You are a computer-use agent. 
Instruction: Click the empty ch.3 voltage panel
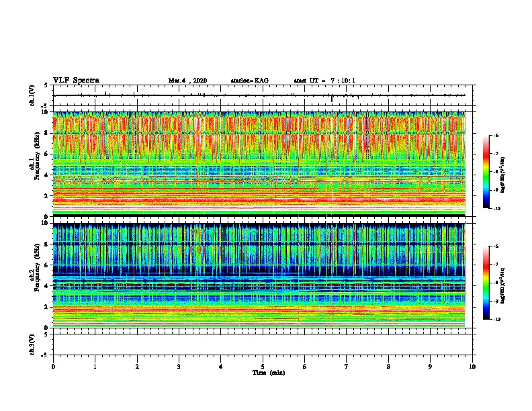pos(263,345)
